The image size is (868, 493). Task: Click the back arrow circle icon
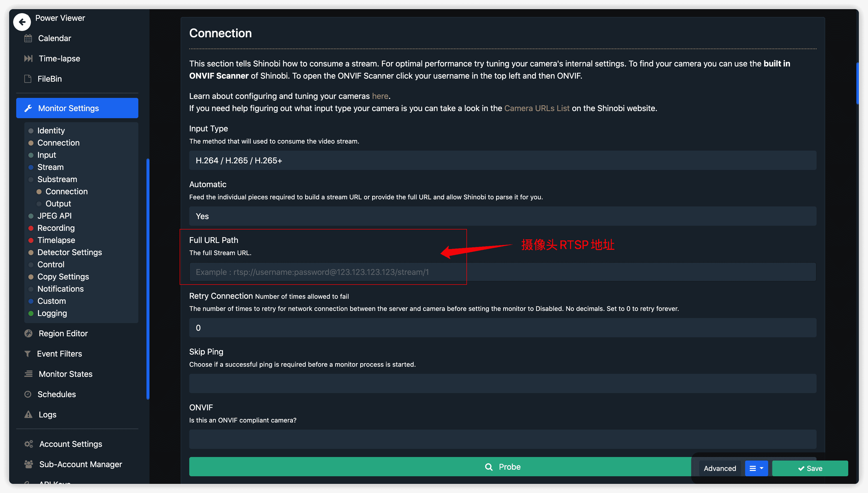tap(22, 22)
